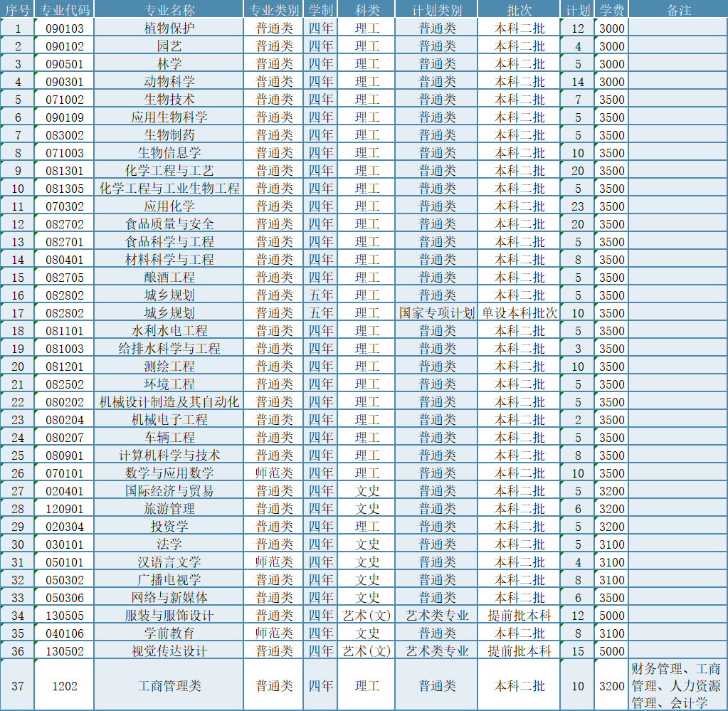Select 五年 in row 16

tap(321, 295)
